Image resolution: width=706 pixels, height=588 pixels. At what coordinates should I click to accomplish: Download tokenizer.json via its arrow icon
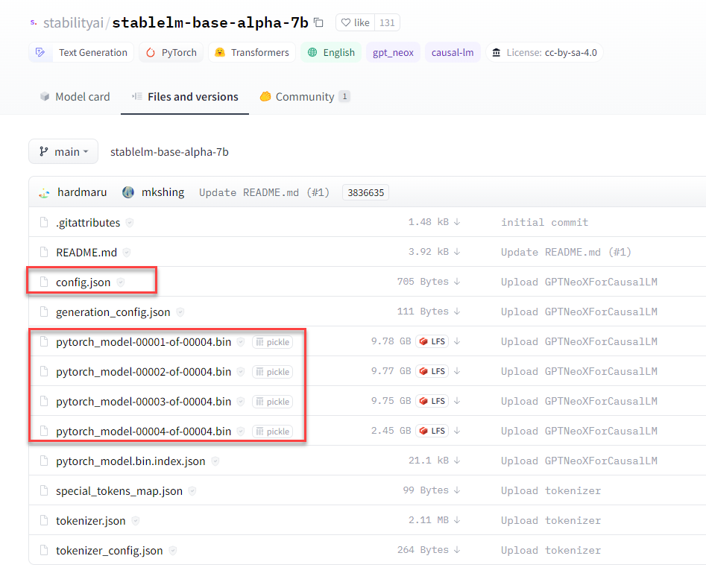(x=457, y=520)
